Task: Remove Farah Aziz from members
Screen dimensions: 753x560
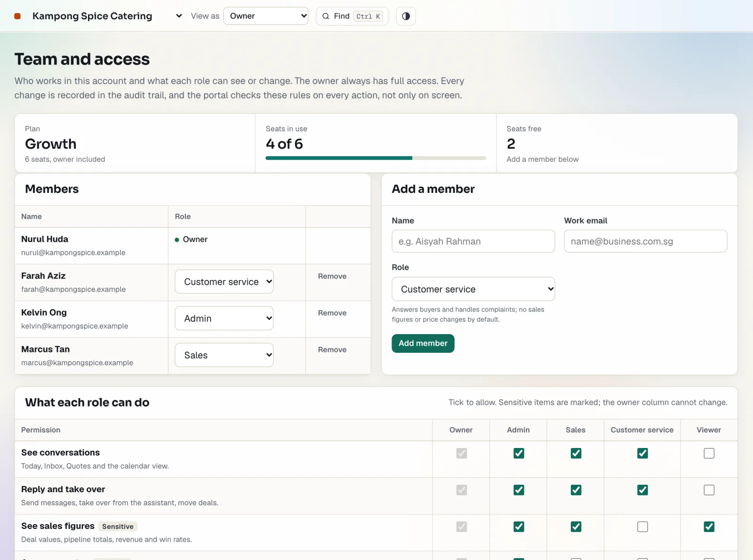Action: pyautogui.click(x=332, y=276)
